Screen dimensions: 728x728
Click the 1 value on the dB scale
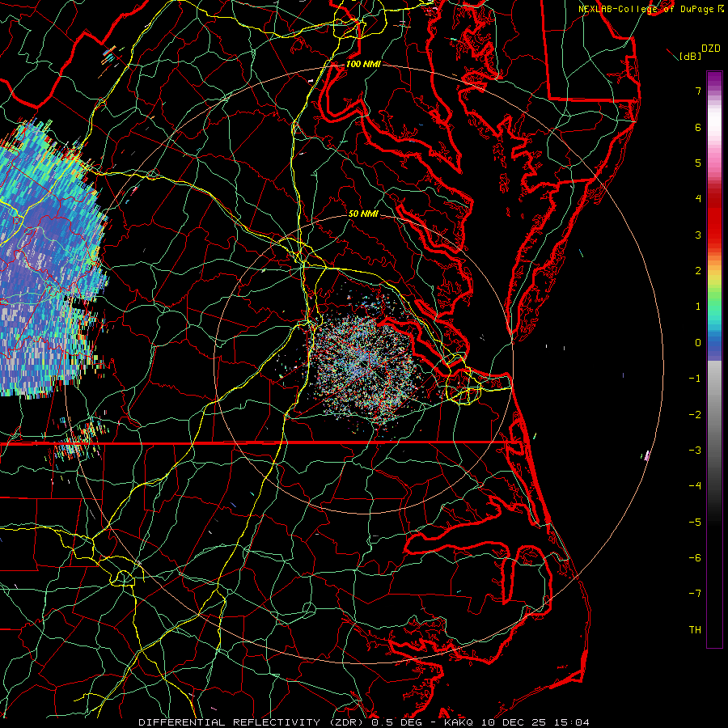click(698, 307)
